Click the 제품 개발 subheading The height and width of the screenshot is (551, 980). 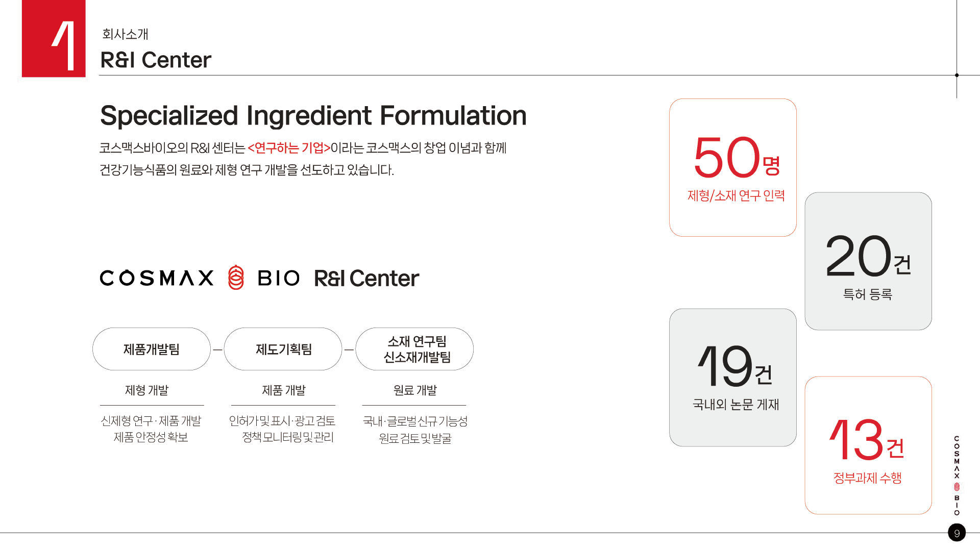pos(284,390)
